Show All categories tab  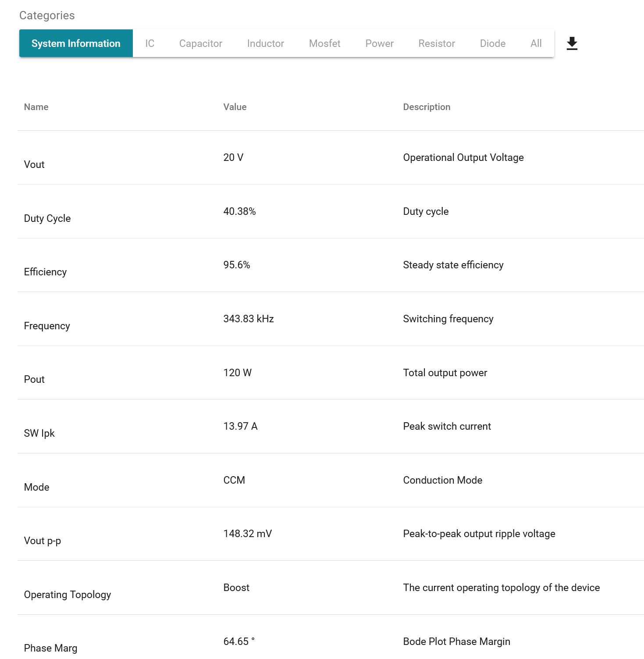pos(536,43)
